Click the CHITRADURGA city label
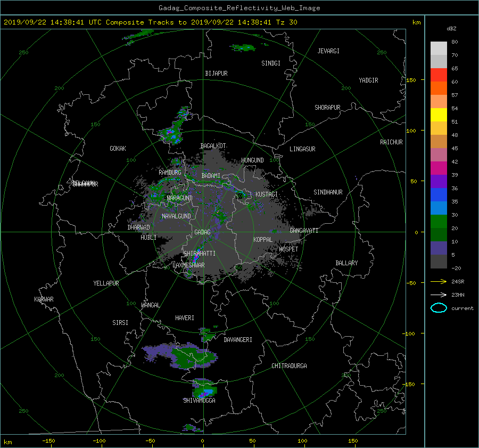Viewport: 479px width, 448px height. (x=290, y=366)
